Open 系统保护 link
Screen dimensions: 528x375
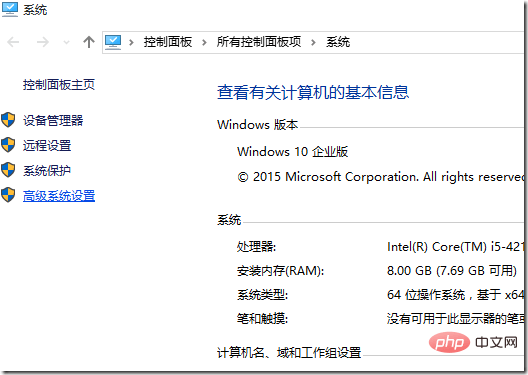tap(47, 170)
